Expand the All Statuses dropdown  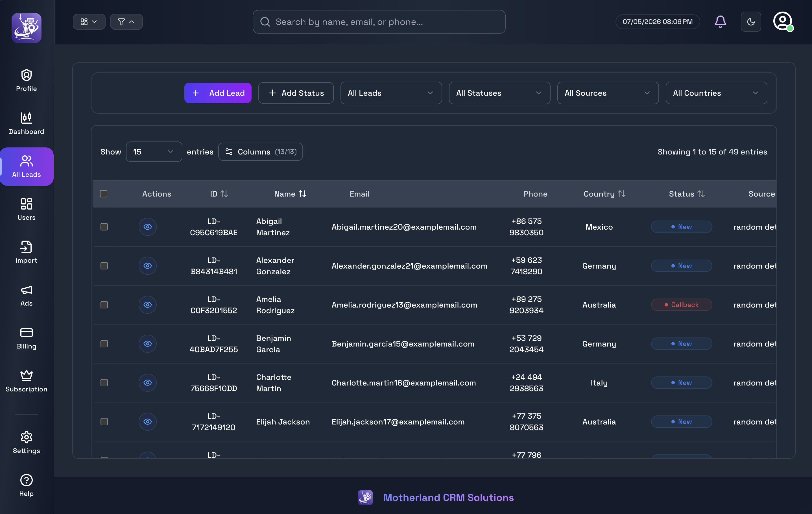pos(499,93)
